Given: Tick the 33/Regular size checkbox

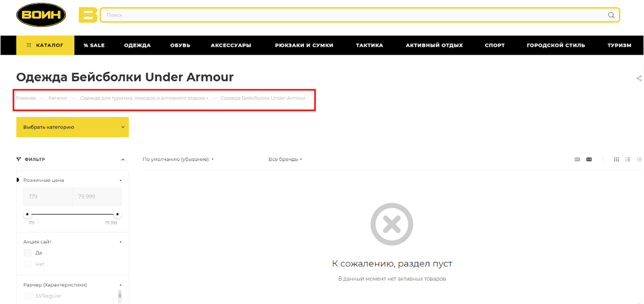Looking at the screenshot, I should coord(28,295).
